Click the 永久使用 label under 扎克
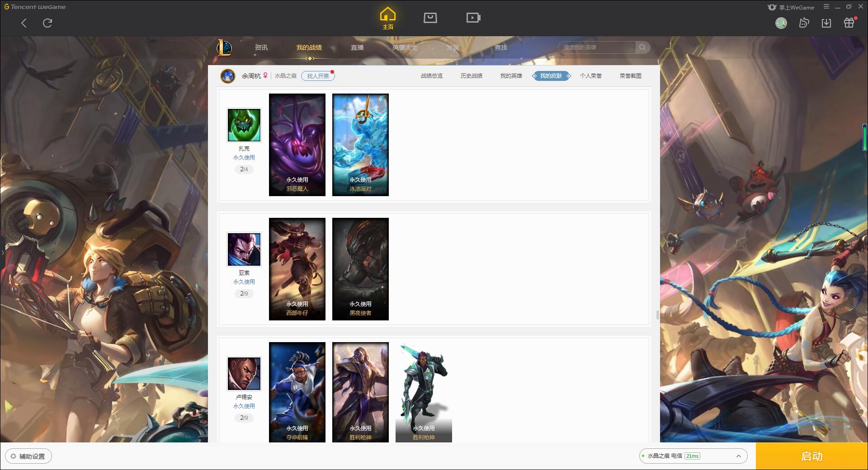Screen dimensions: 868x470 pos(244,158)
